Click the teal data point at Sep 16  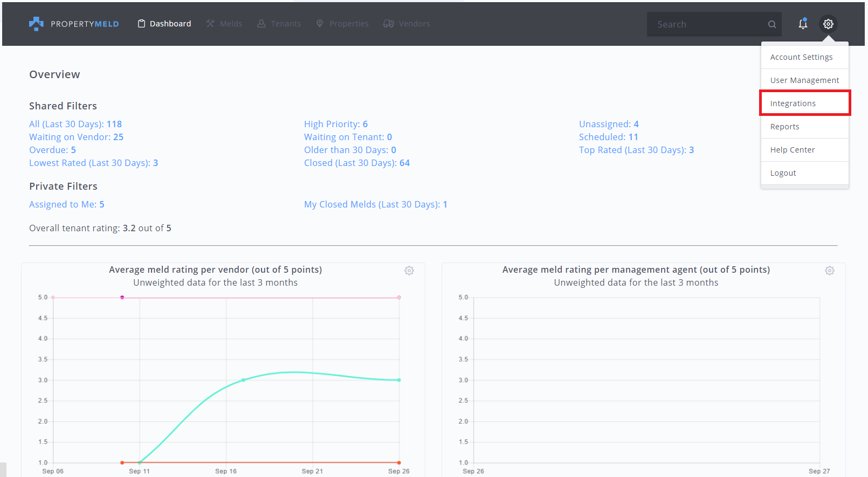243,380
